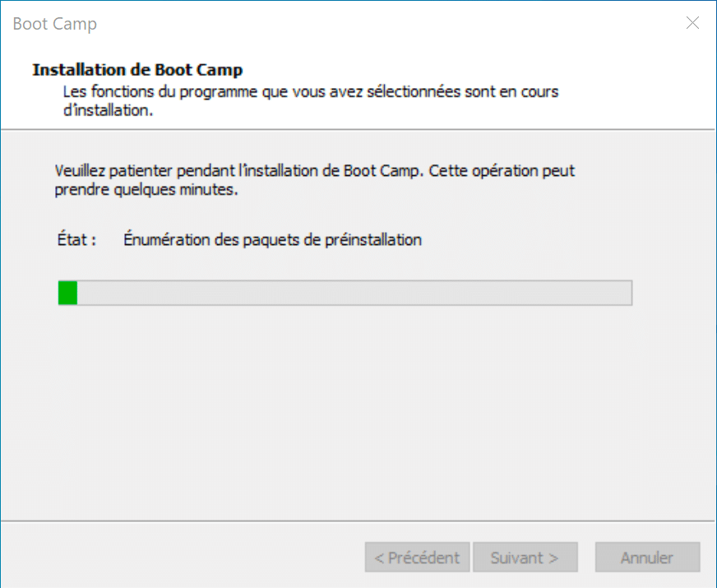Close the Boot Camp installer window

692,23
